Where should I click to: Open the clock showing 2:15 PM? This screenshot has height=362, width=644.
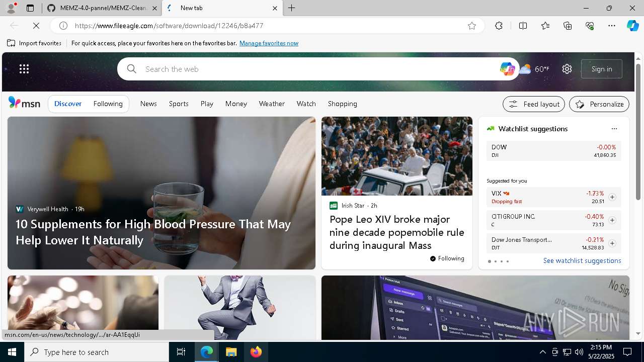pos(601,352)
